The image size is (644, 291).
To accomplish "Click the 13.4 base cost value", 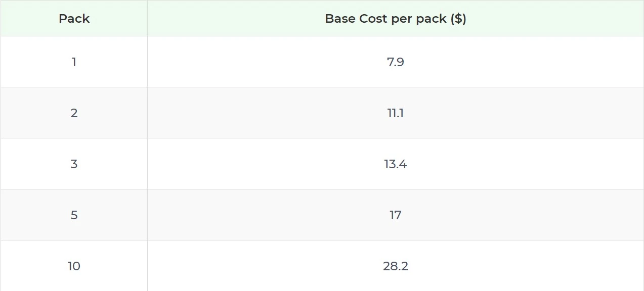I will [x=395, y=164].
